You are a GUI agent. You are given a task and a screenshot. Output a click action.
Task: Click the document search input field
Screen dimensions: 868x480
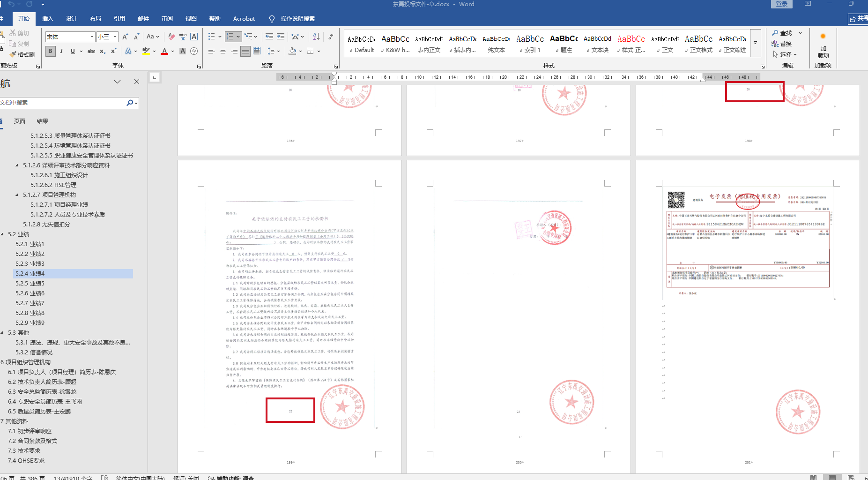coord(63,103)
